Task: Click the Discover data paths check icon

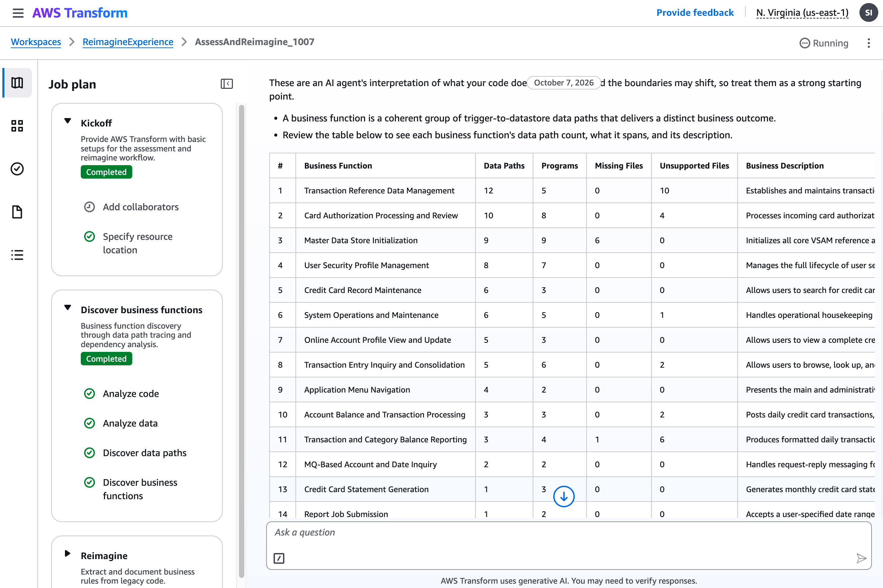Action: click(89, 453)
